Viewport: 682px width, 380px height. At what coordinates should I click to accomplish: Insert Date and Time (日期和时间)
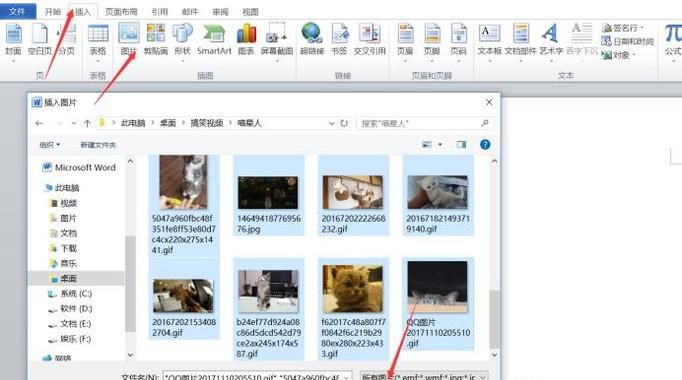[628, 41]
